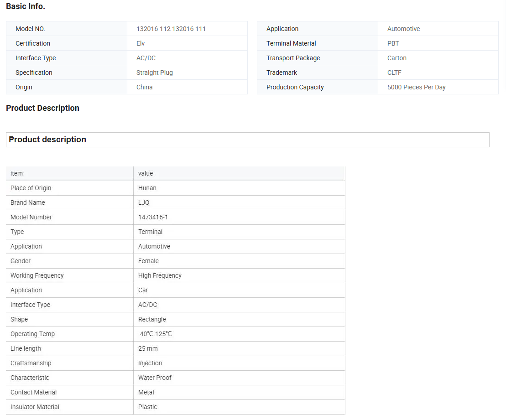Click the Operating Temp value -40℃-125℃
506x420 pixels.
click(x=155, y=334)
